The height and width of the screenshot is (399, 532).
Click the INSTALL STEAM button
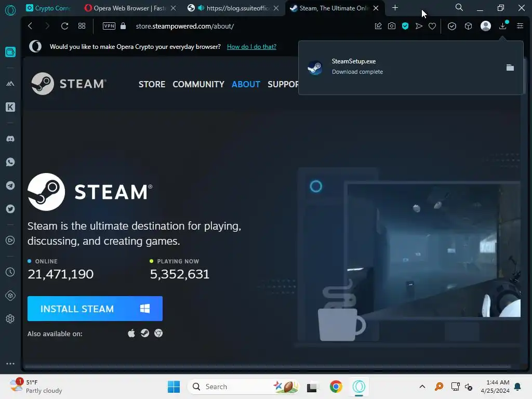(x=95, y=309)
